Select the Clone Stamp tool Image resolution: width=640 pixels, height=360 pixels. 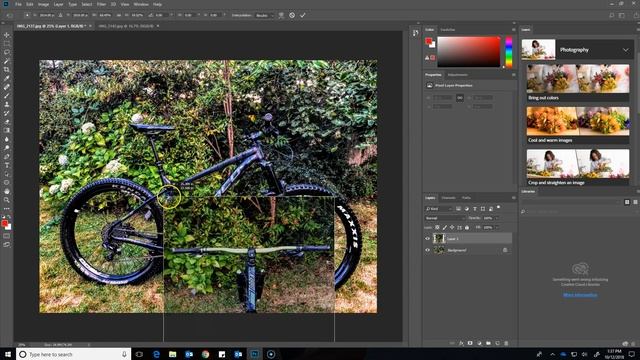pyautogui.click(x=7, y=104)
